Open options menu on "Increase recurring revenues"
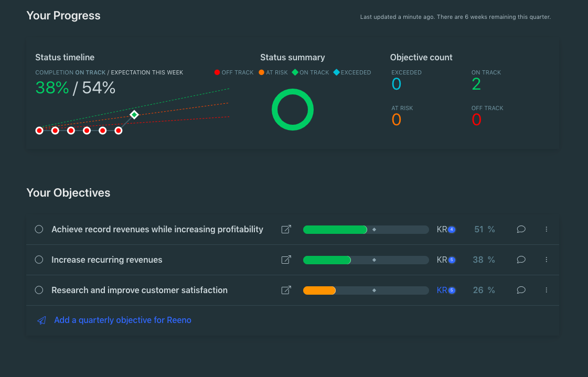The image size is (588, 377). tap(546, 260)
